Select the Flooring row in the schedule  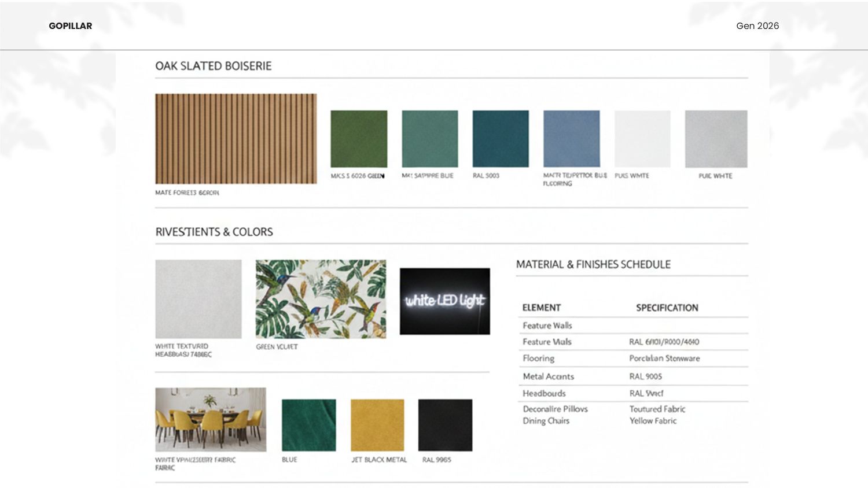pyautogui.click(x=632, y=358)
